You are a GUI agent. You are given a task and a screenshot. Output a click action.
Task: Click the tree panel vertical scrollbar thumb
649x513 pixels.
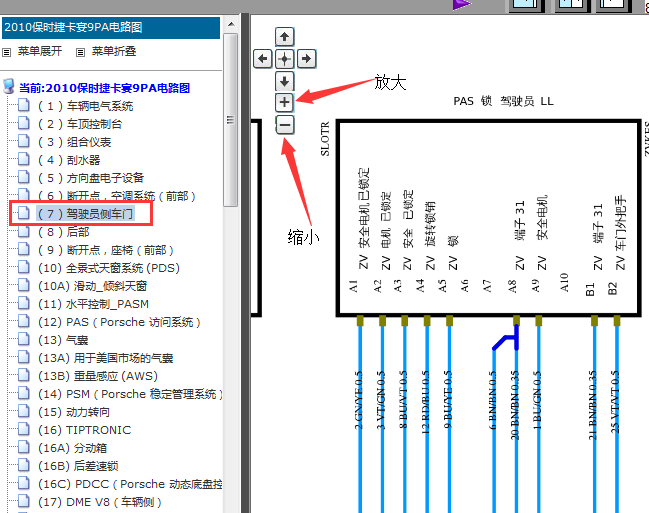pos(231,120)
